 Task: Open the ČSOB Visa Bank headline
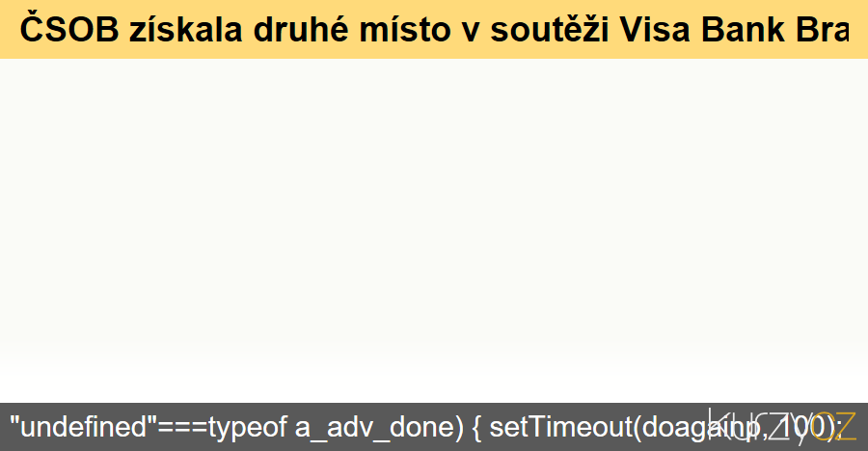(x=434, y=29)
